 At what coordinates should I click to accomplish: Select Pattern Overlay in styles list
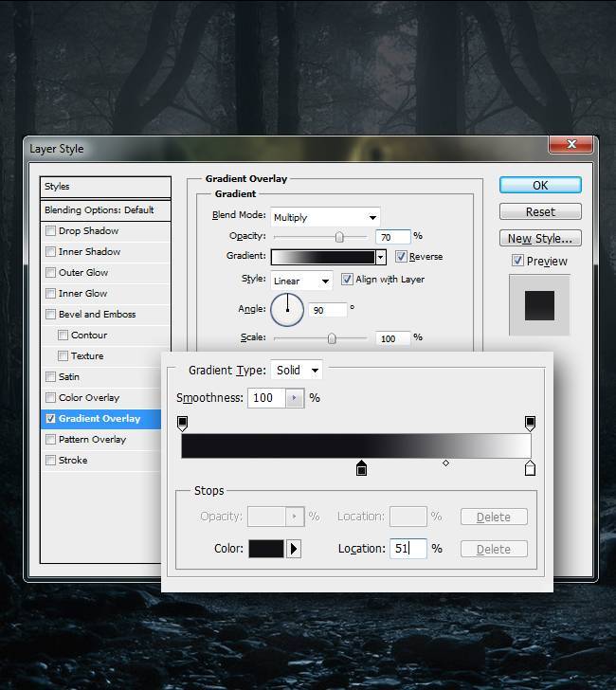(92, 440)
